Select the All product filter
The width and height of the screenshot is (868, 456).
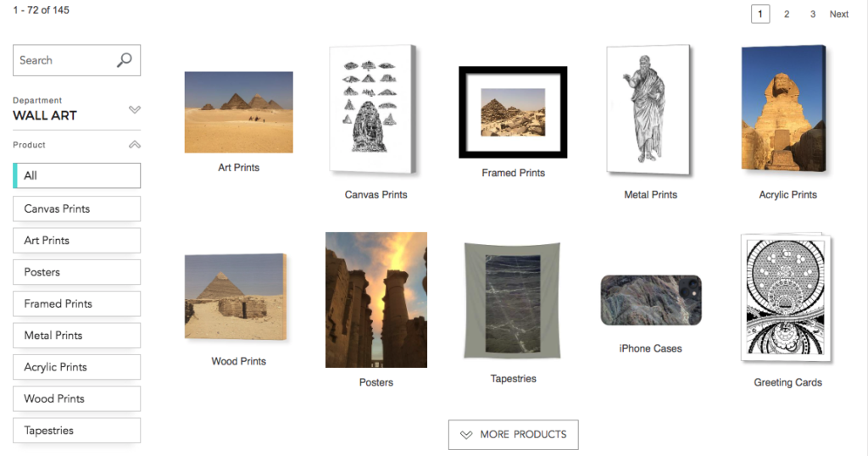coord(77,175)
